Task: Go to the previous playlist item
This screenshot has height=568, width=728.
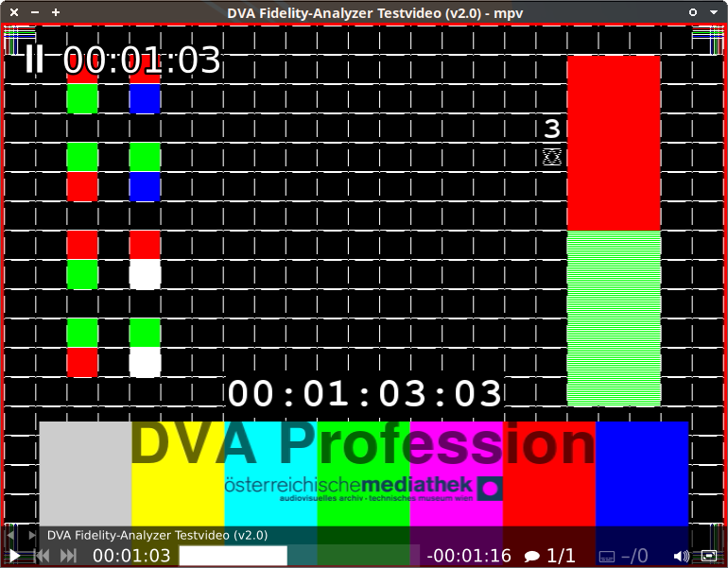Action: [x=10, y=535]
